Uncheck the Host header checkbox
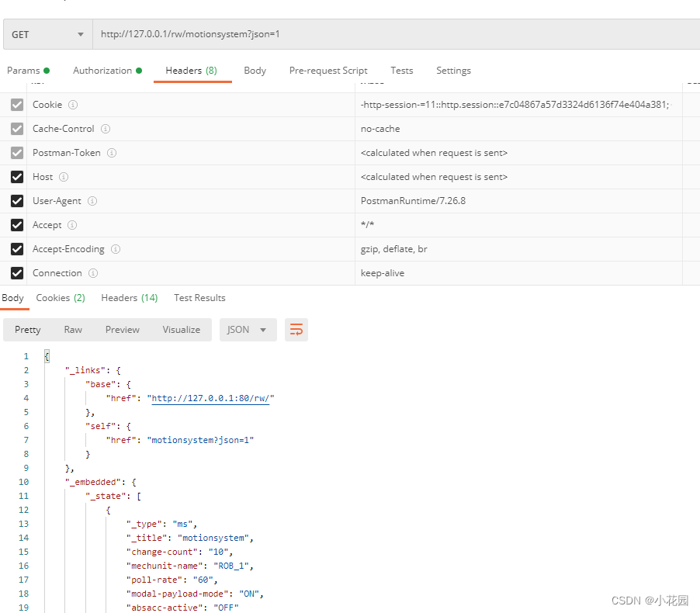The image size is (700, 613). coord(17,177)
